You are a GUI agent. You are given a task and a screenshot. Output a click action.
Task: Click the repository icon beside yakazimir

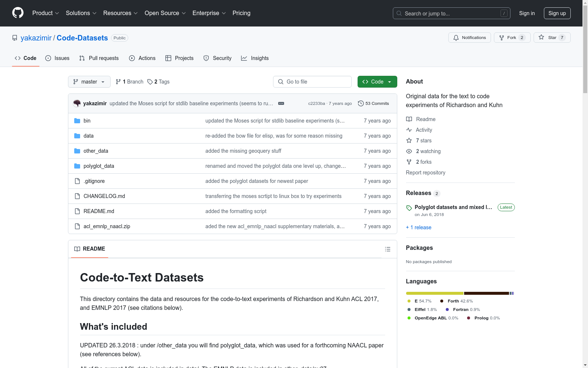coord(15,38)
